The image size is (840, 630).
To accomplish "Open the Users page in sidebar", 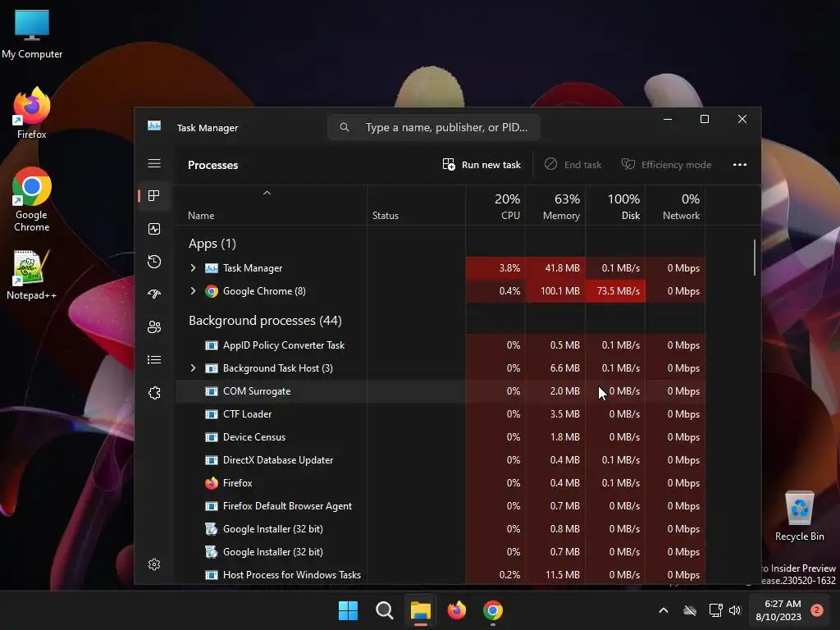I will pos(154,326).
